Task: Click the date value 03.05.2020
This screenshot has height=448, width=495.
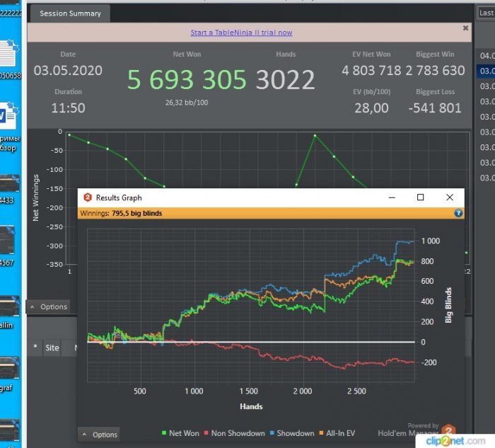Action: 68,70
